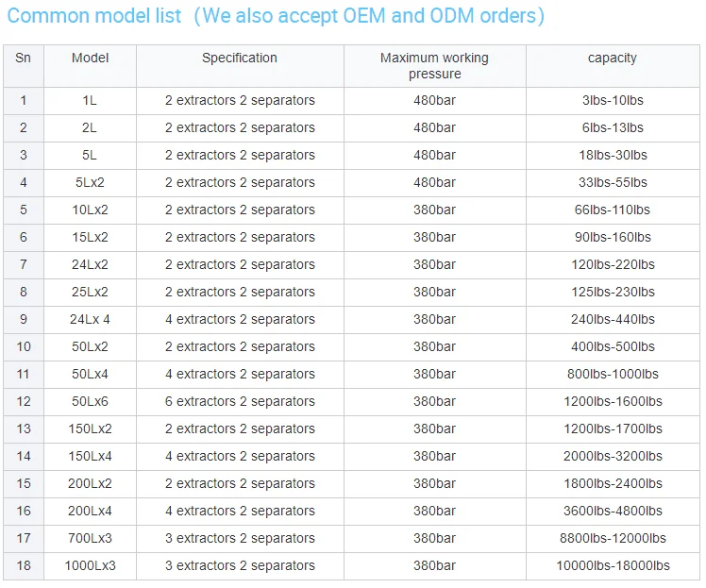Select the 3600lbs-4800lbs capacity cell
This screenshot has height=588, width=706.
coord(613,511)
